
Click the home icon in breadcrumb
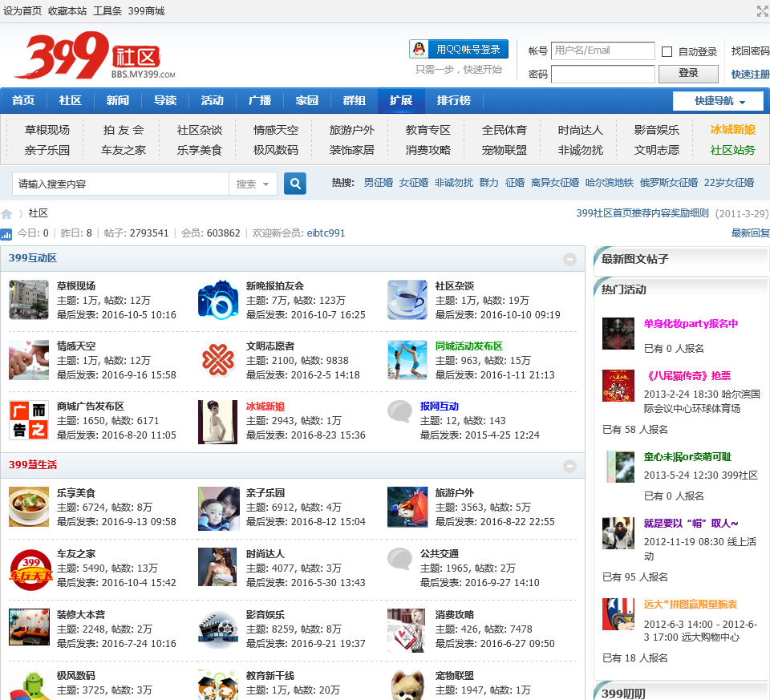(x=6, y=214)
